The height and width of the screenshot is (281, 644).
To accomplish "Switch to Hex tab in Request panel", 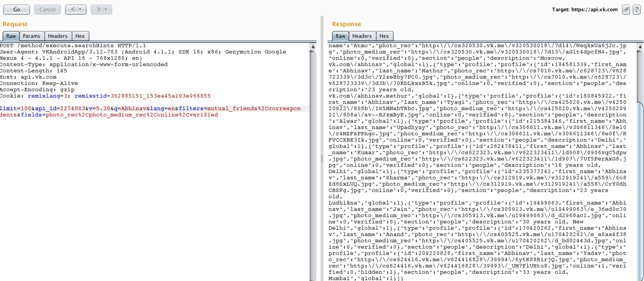I will point(80,36).
